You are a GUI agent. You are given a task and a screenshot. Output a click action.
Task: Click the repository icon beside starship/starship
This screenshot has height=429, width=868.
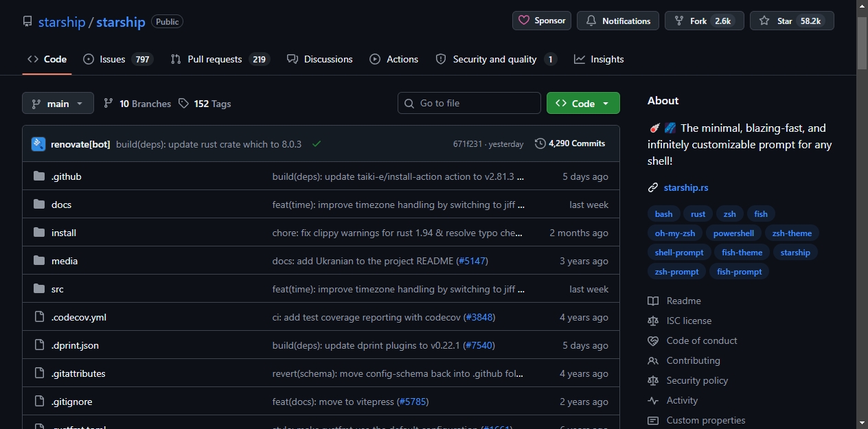[27, 22]
